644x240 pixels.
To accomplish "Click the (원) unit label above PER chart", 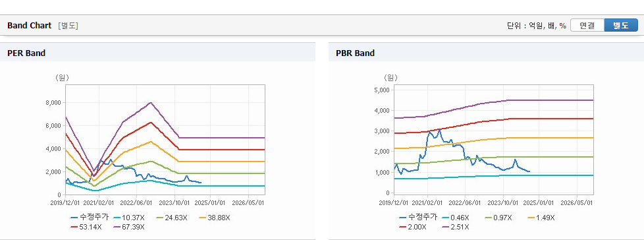I will pyautogui.click(x=62, y=77).
